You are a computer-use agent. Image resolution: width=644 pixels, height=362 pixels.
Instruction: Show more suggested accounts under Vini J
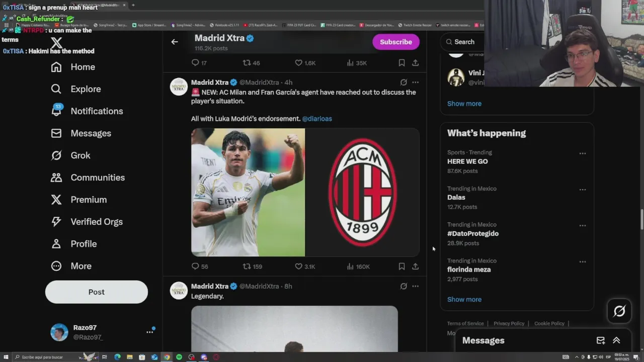[x=464, y=104]
